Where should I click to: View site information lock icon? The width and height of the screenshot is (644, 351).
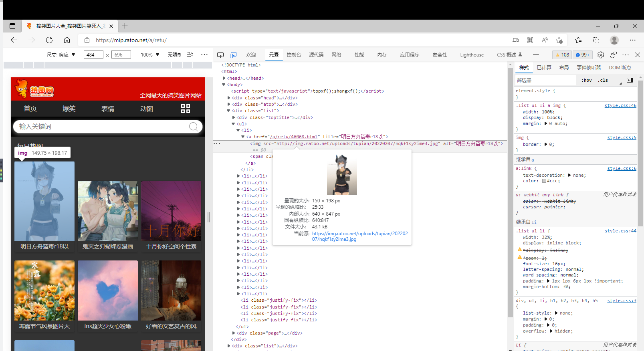pyautogui.click(x=87, y=40)
